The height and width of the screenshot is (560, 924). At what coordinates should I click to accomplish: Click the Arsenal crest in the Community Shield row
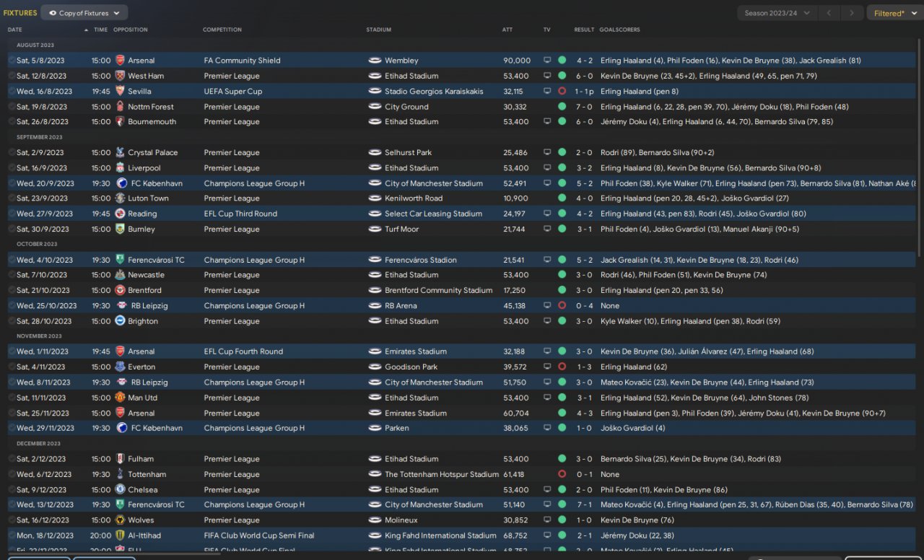pyautogui.click(x=120, y=61)
